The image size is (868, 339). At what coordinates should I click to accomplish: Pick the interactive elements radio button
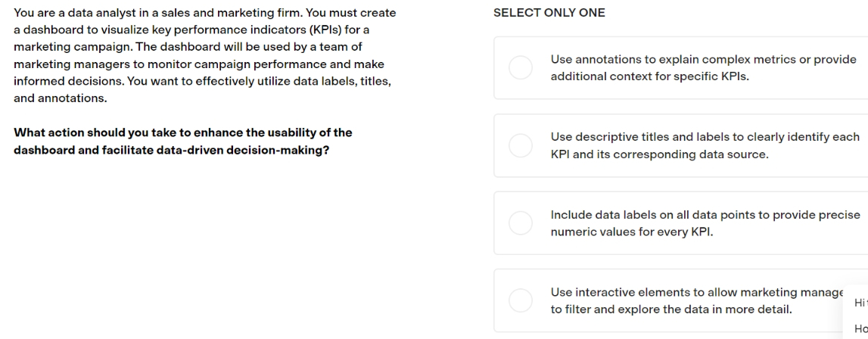[x=521, y=300]
